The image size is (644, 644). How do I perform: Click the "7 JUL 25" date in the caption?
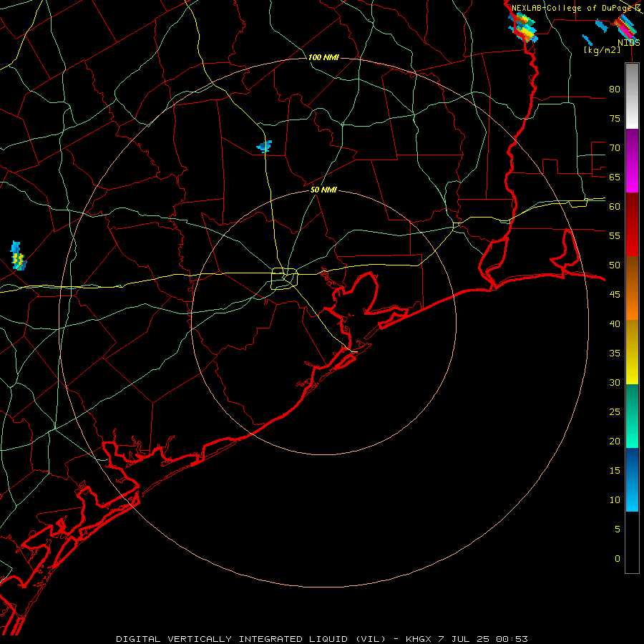[464, 639]
